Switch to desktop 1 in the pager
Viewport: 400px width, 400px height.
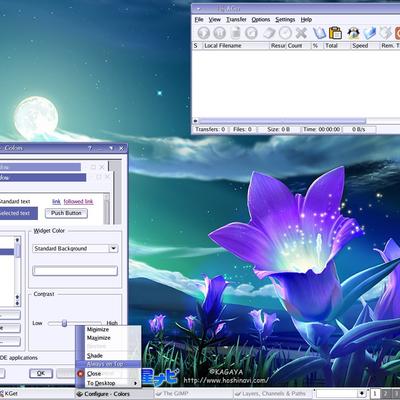(x=375, y=394)
